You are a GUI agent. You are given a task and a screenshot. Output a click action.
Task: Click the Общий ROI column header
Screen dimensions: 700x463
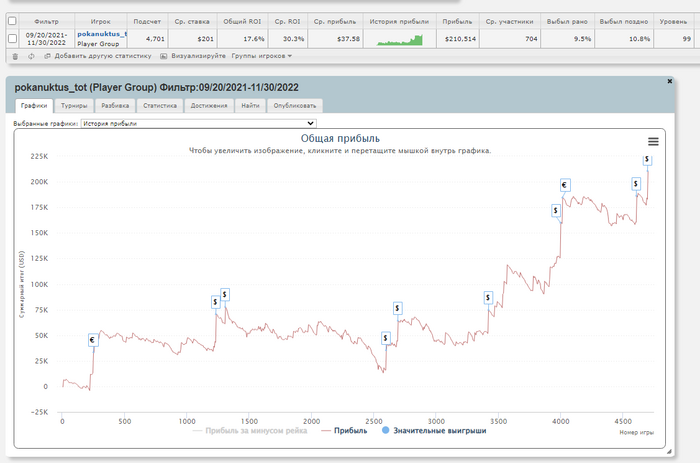242,21
